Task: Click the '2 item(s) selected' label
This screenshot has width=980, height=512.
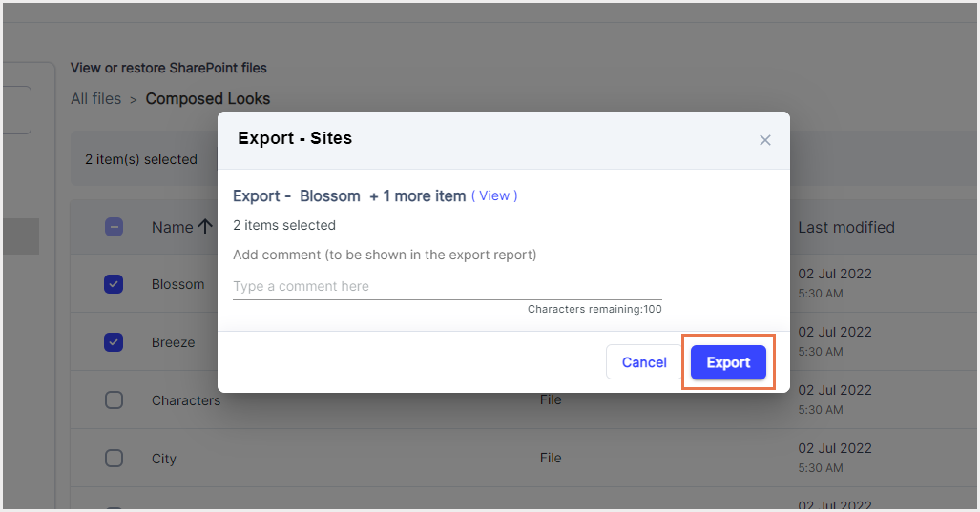Action: pyautogui.click(x=141, y=159)
